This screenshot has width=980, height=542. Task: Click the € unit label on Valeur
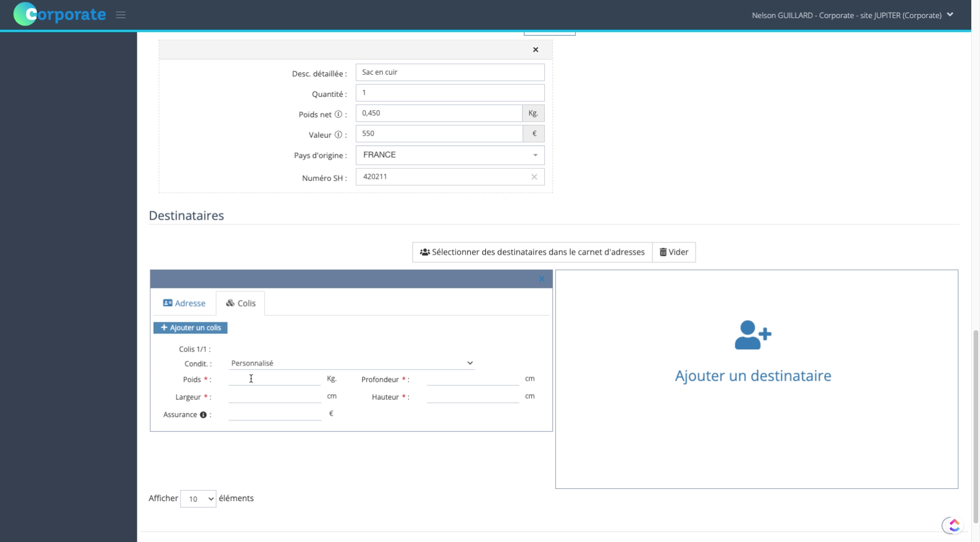tap(534, 134)
